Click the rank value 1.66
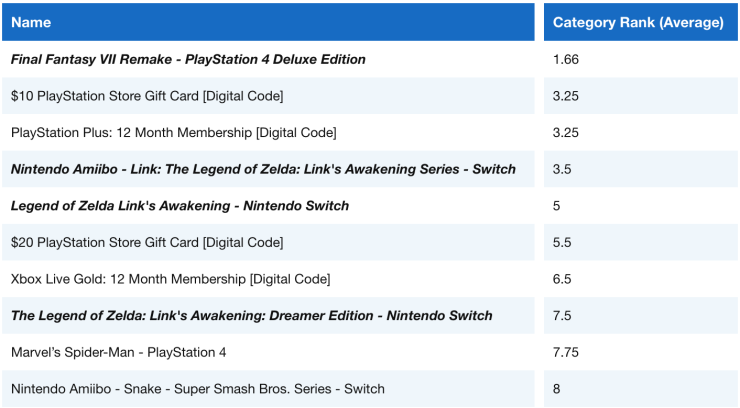This screenshot has width=740, height=408. click(x=566, y=59)
